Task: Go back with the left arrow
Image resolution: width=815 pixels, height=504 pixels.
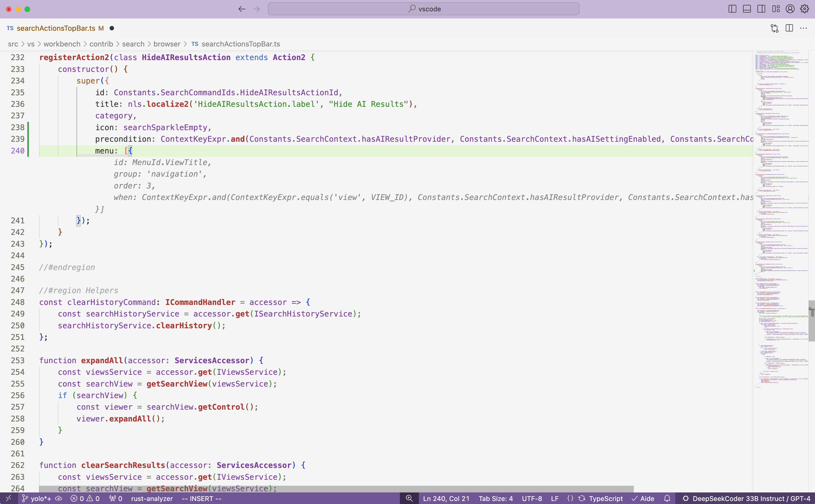Action: [242, 9]
